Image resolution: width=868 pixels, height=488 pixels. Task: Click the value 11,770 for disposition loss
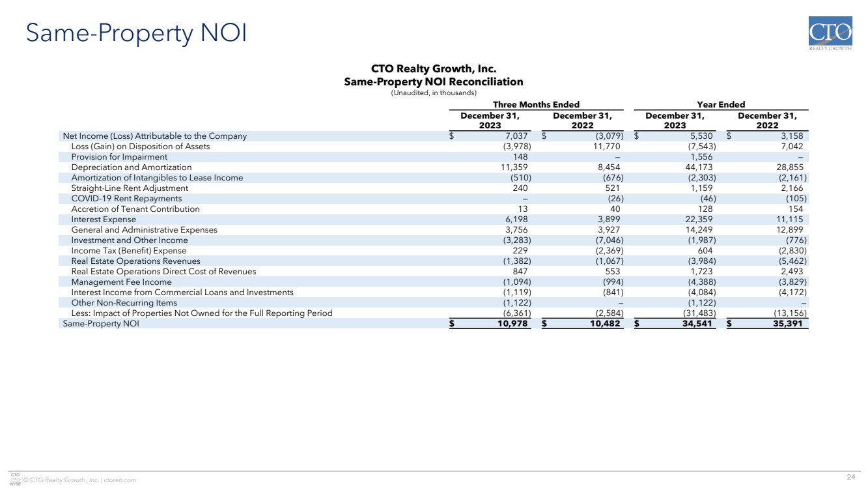(x=606, y=147)
